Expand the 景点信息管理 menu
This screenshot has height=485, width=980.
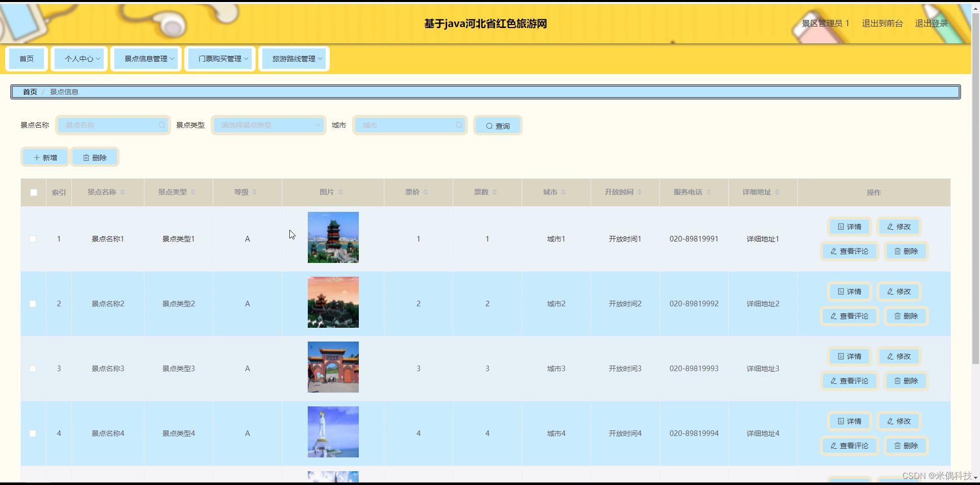point(146,58)
